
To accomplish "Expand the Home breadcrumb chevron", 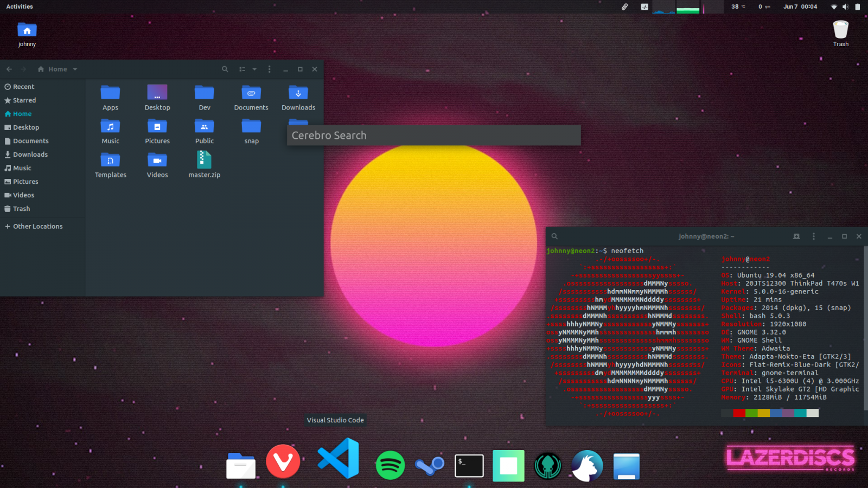I will pos(75,69).
